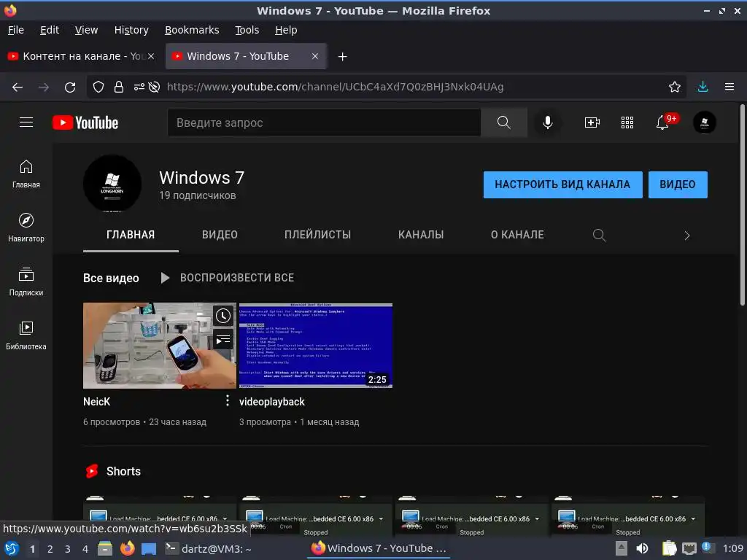Open Библиотека in the left sidebar

pyautogui.click(x=26, y=335)
